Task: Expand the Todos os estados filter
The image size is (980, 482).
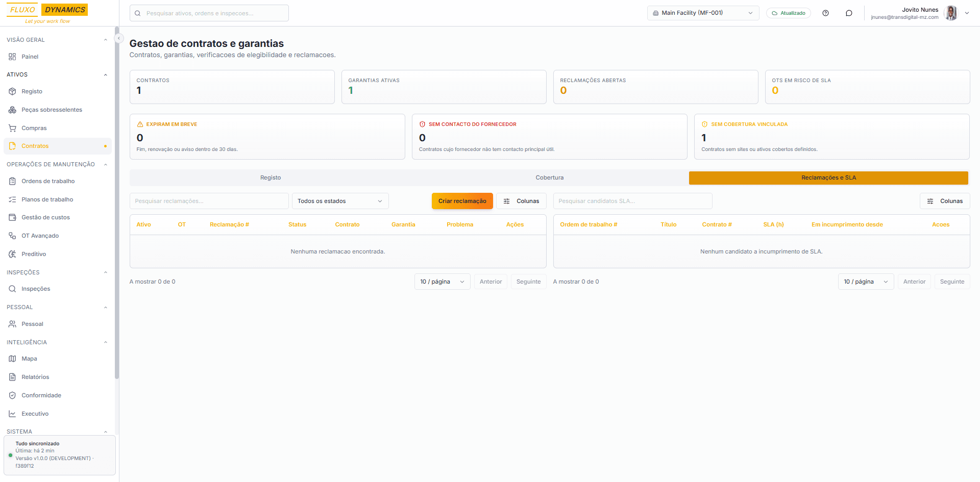Action: tap(340, 201)
